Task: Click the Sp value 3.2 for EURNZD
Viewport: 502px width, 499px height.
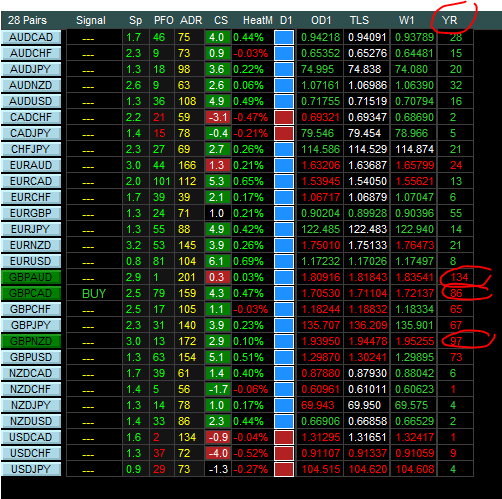Action: [133, 245]
